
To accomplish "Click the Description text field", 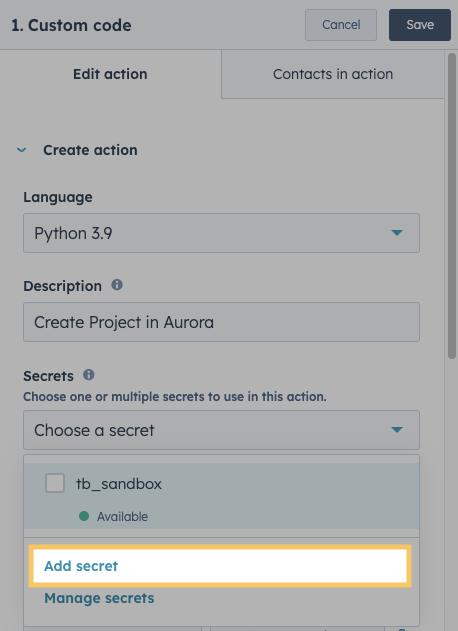I will point(221,322).
